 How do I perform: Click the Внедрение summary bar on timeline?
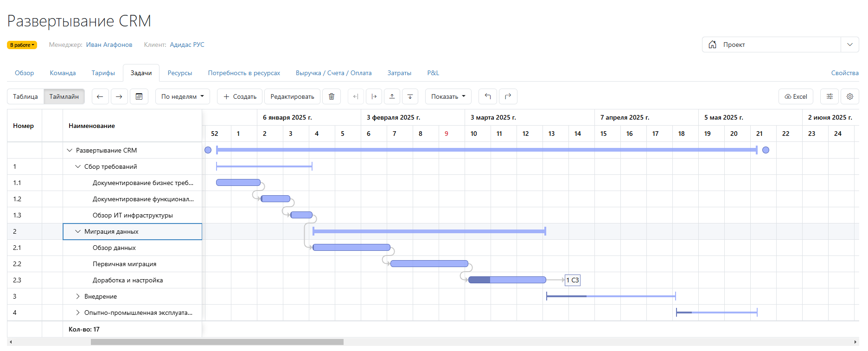tap(611, 296)
